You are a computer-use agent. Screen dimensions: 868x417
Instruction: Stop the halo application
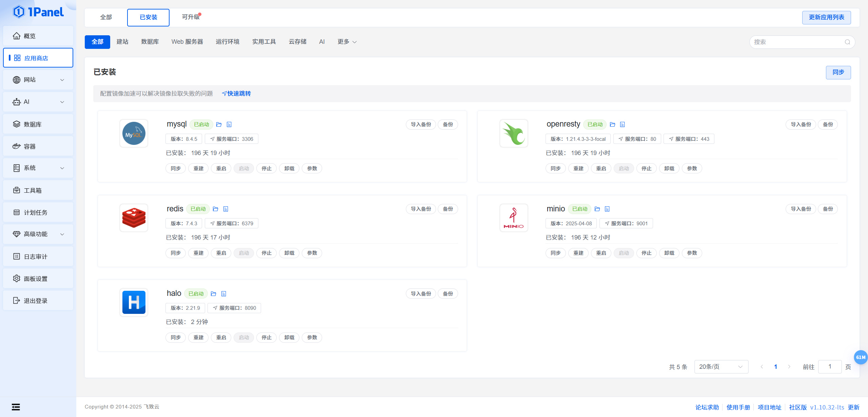[267, 338]
